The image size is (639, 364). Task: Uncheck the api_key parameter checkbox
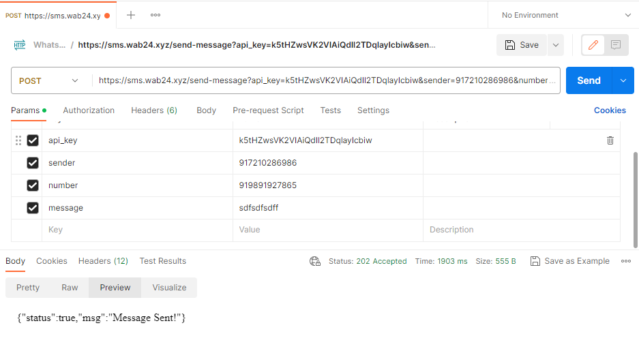[x=33, y=140]
